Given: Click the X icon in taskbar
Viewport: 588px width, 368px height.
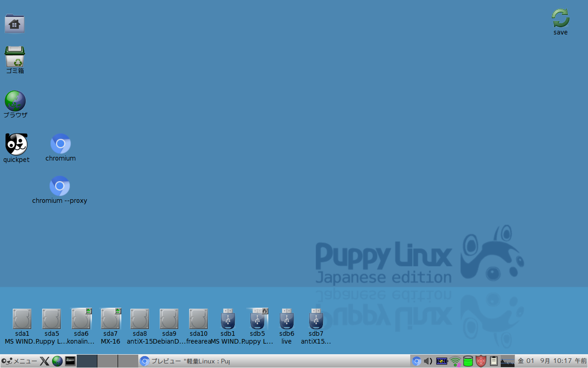Looking at the screenshot, I should 45,361.
